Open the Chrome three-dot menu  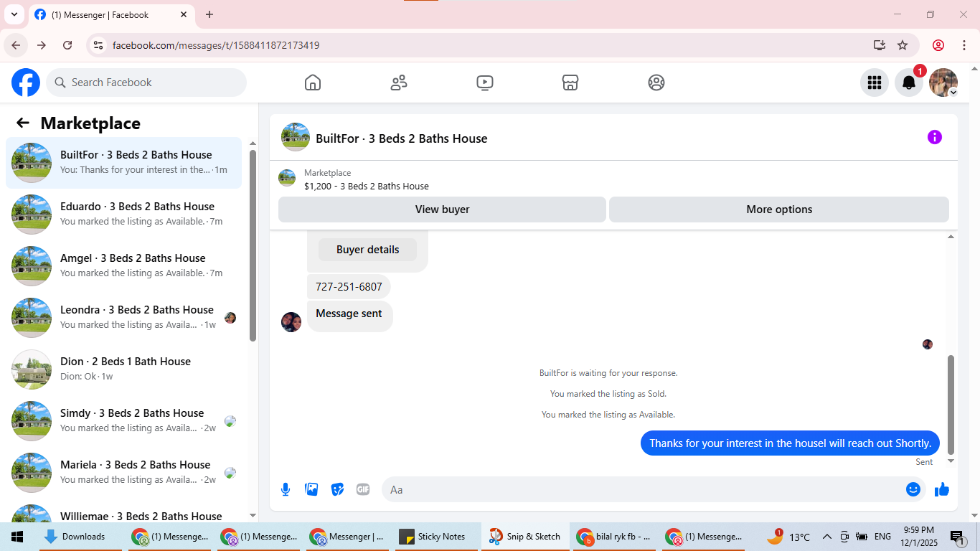(x=963, y=45)
